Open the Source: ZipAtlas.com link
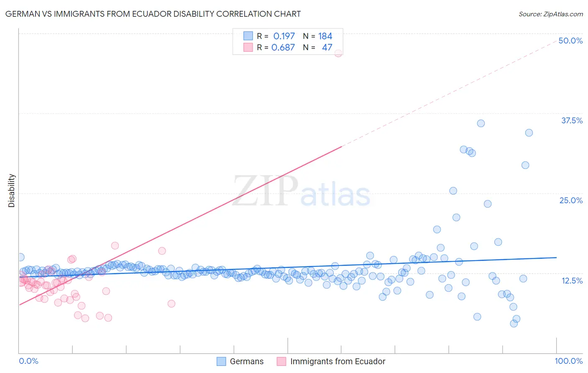Image resolution: width=588 pixels, height=373 pixels. tap(551, 14)
